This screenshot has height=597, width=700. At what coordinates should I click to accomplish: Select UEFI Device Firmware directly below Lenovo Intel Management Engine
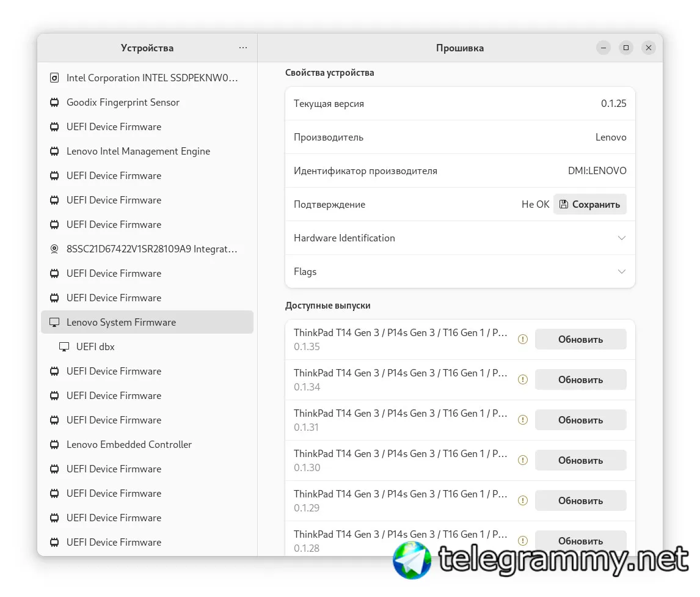coord(147,175)
